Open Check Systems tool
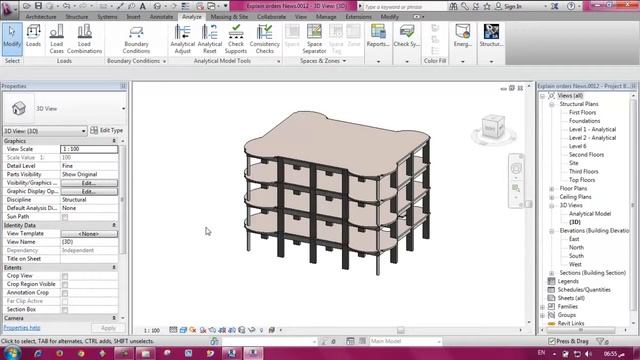 point(407,36)
